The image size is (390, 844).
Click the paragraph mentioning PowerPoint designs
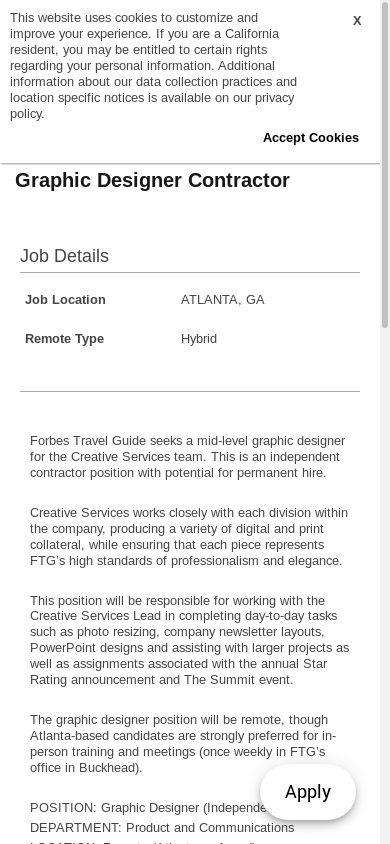tap(189, 640)
